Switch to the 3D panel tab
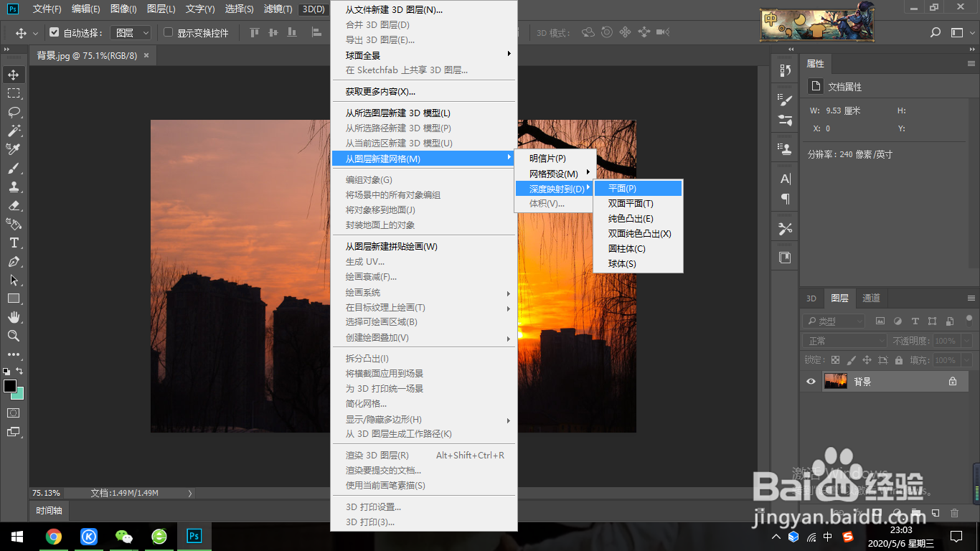Screen dimensions: 980x551 tap(811, 298)
